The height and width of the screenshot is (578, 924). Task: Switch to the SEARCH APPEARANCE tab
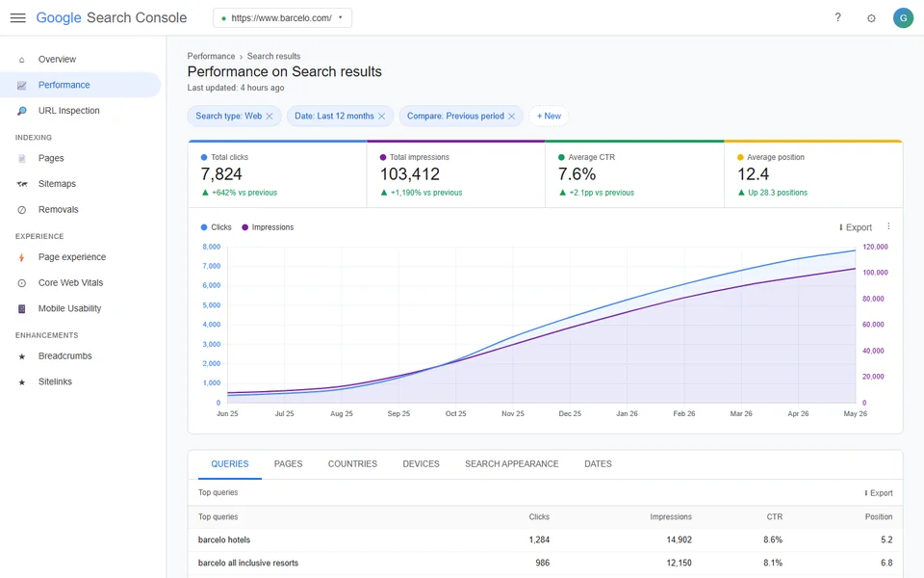(511, 464)
